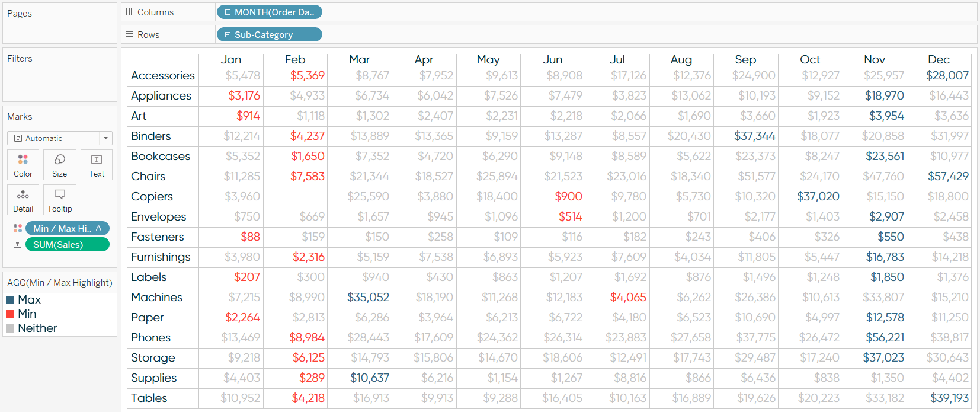Click the Dec column header
Viewport: 980px width, 412px height.
point(939,59)
